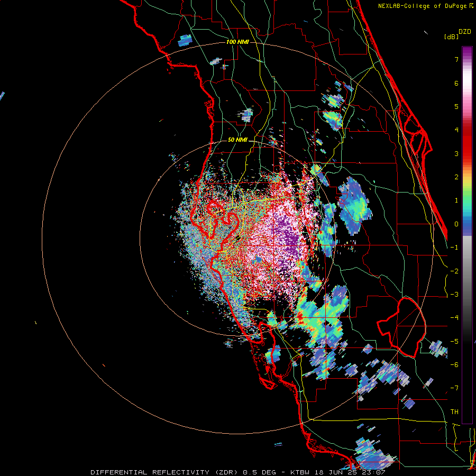Click the Differential Reflectivity (ZDR) title text
Screen dimensions: 476x476
coord(164,472)
